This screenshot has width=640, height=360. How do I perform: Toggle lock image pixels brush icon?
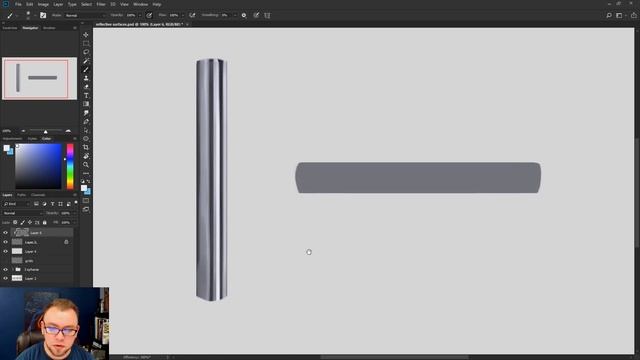pyautogui.click(x=22, y=222)
